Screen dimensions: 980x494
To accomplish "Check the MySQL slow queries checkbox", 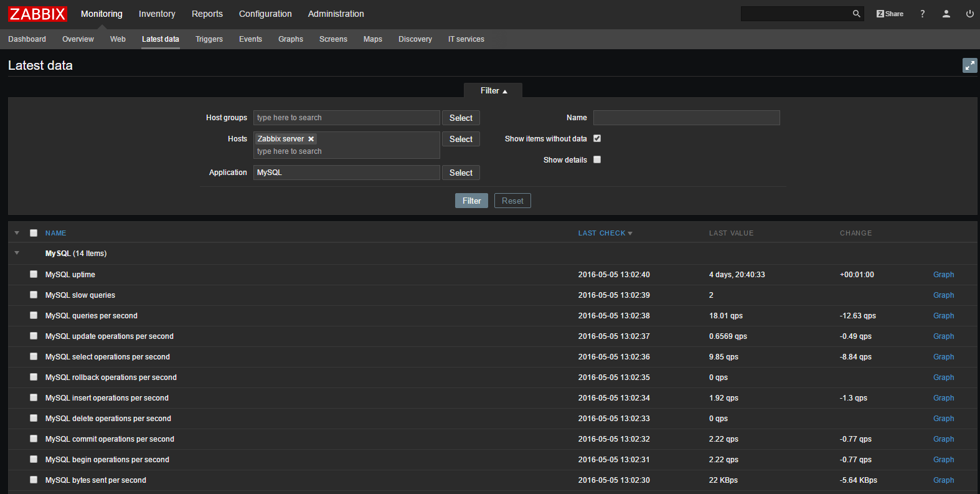I will point(34,295).
